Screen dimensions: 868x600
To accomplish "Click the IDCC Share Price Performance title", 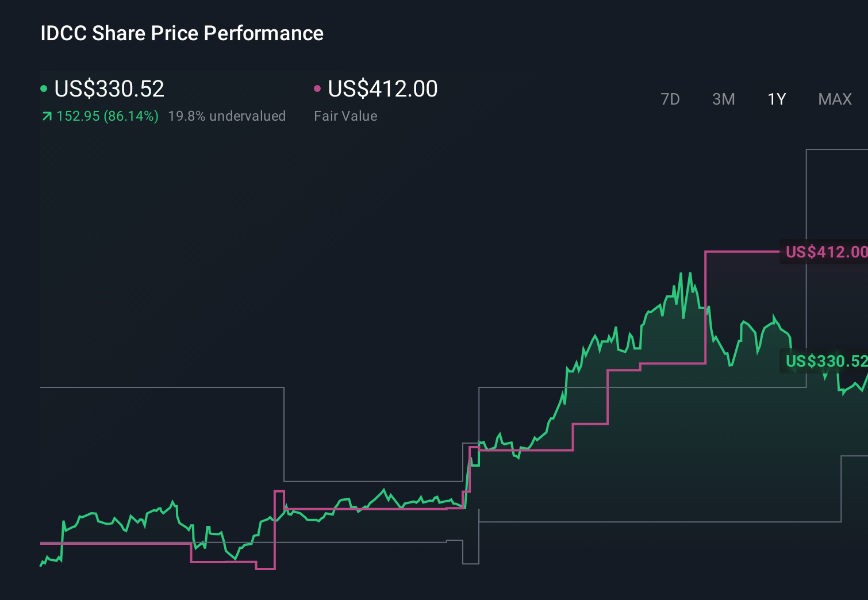I will 182,33.
